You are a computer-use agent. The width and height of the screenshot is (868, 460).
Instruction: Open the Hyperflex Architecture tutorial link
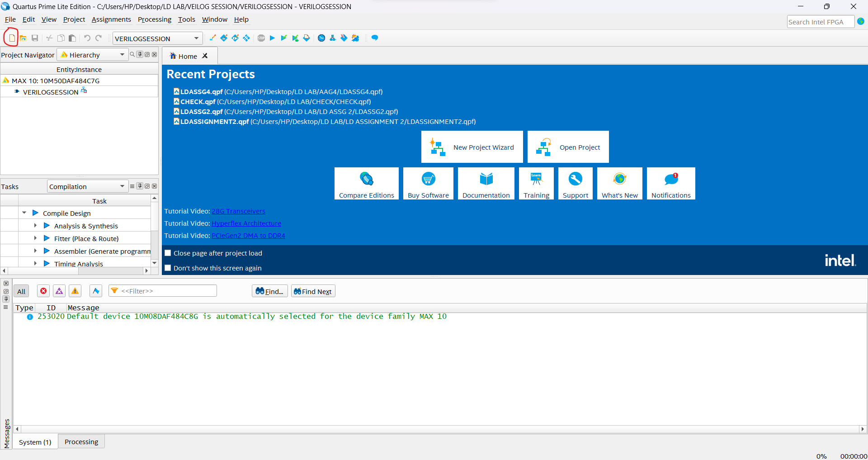point(246,223)
